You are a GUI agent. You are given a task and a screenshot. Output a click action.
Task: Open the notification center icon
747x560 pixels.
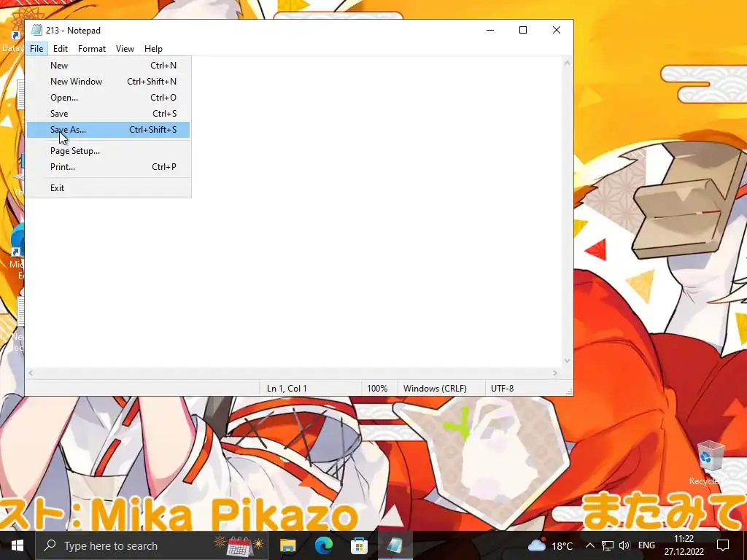click(723, 545)
